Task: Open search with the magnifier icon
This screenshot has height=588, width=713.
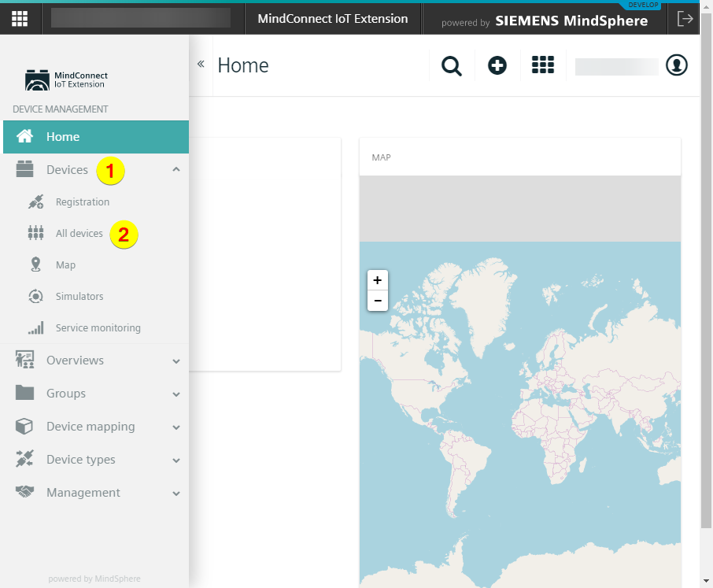Action: click(452, 66)
